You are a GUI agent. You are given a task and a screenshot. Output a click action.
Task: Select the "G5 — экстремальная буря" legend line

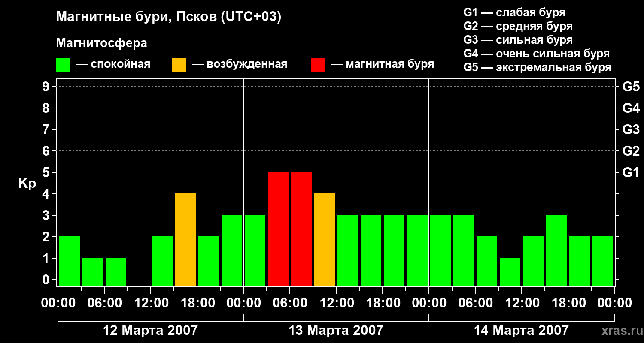click(538, 67)
